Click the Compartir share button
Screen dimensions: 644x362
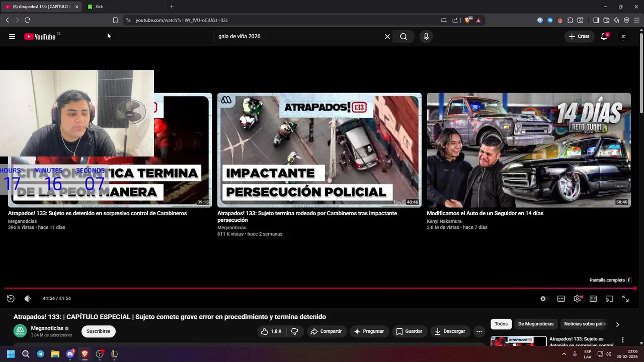pos(326,331)
